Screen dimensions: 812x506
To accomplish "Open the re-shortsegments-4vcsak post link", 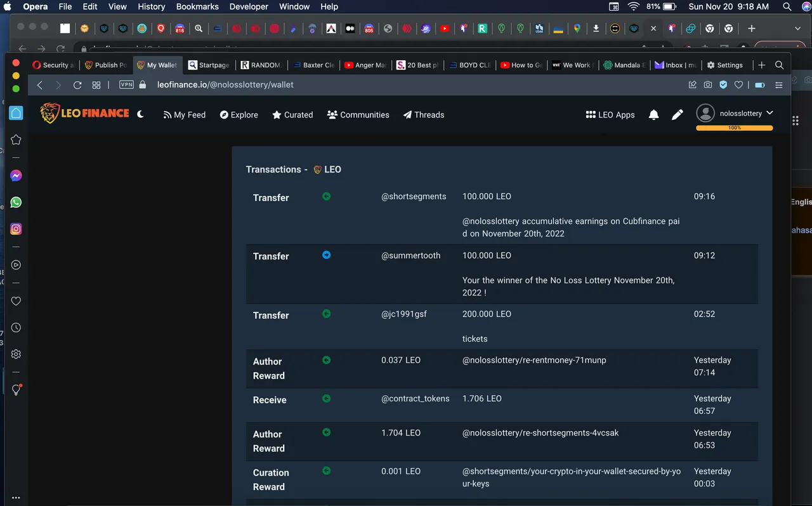I will (540, 433).
